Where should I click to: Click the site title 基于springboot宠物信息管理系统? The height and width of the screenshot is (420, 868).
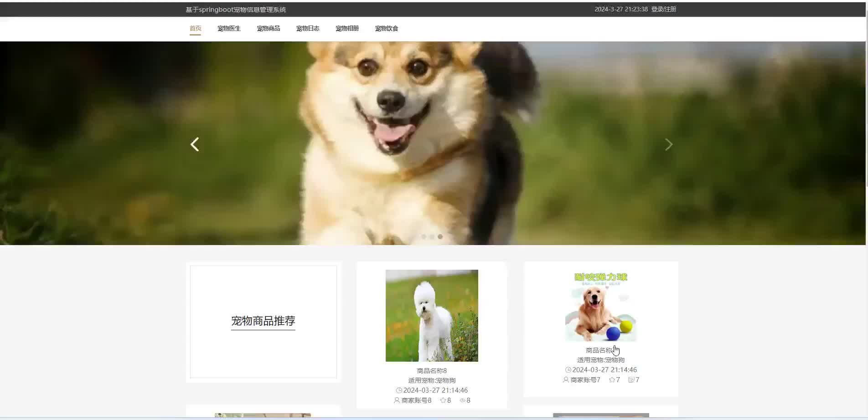click(x=236, y=10)
